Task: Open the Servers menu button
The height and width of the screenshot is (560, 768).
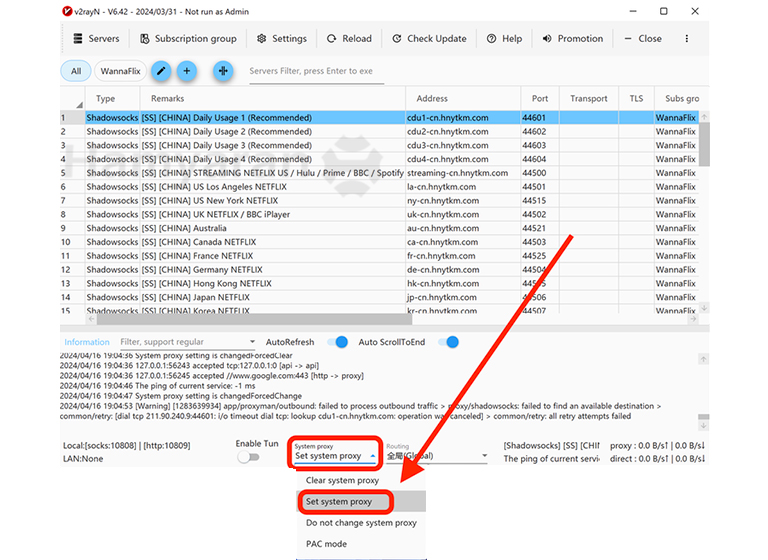Action: click(96, 39)
